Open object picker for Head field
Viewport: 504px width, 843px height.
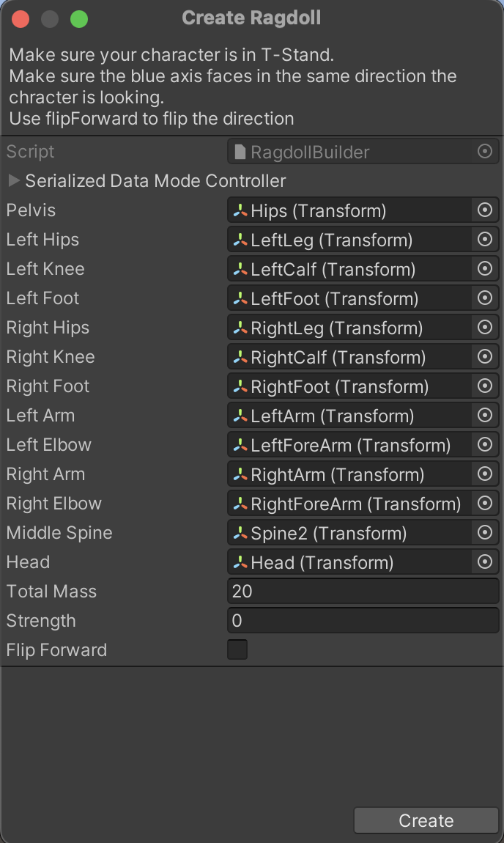(484, 562)
